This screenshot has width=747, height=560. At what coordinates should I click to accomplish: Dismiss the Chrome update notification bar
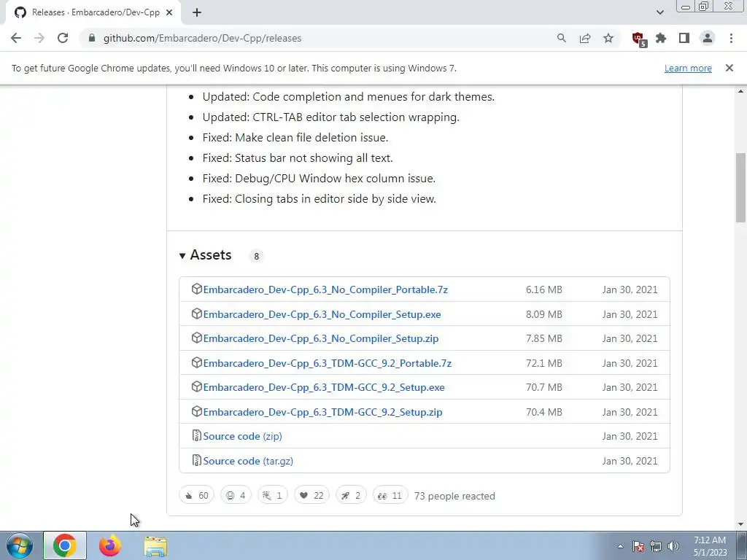(729, 68)
